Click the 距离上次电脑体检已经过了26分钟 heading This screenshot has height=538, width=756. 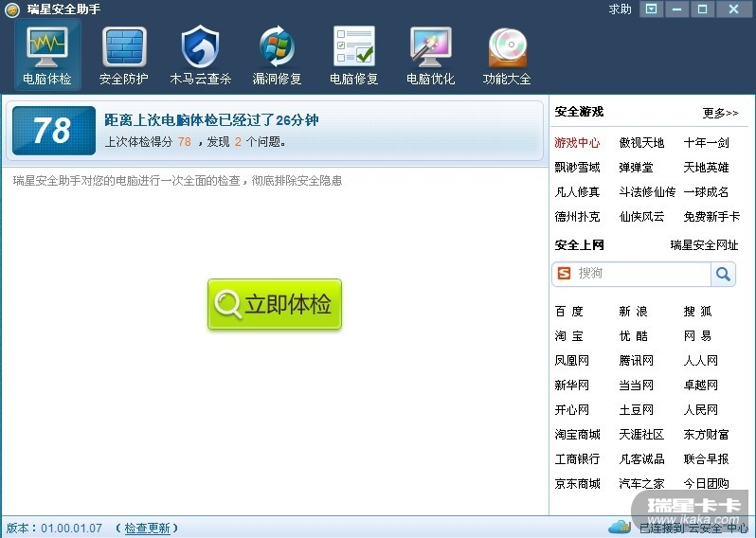click(x=211, y=120)
